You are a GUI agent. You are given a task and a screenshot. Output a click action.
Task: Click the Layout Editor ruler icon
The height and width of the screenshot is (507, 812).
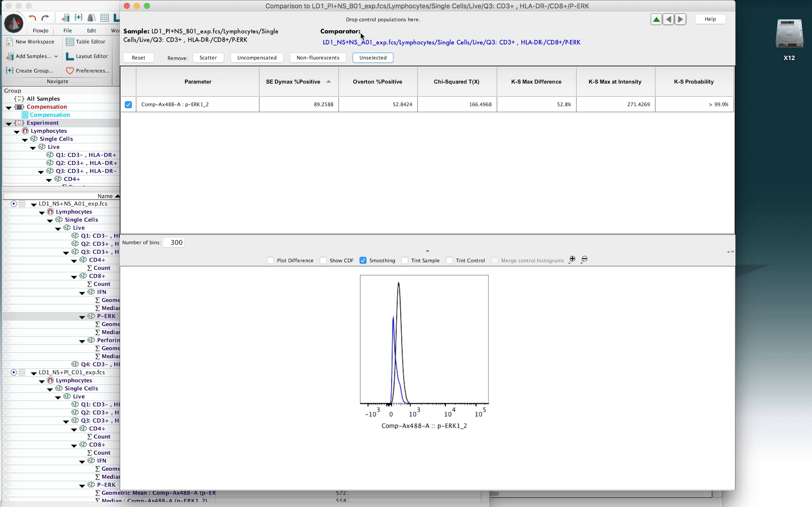[70, 56]
